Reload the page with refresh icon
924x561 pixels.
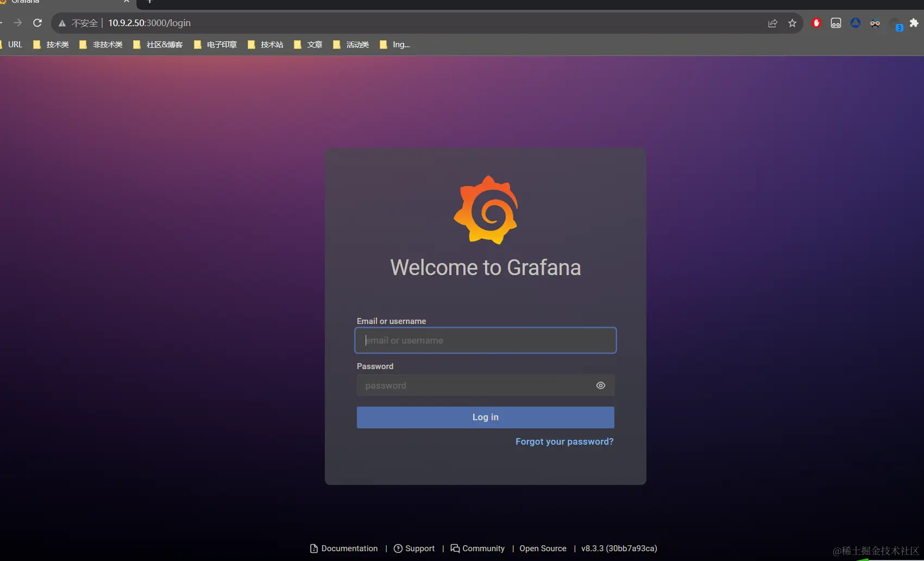(x=37, y=23)
